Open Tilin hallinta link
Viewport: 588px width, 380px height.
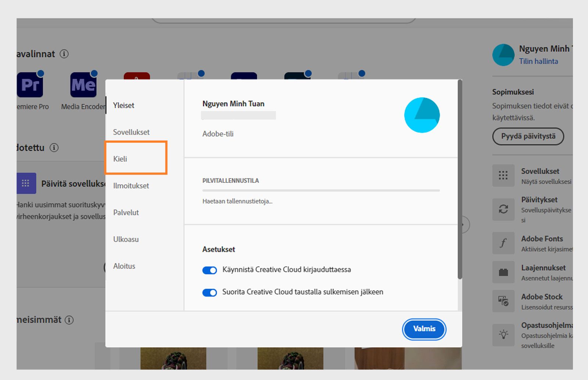coord(538,61)
